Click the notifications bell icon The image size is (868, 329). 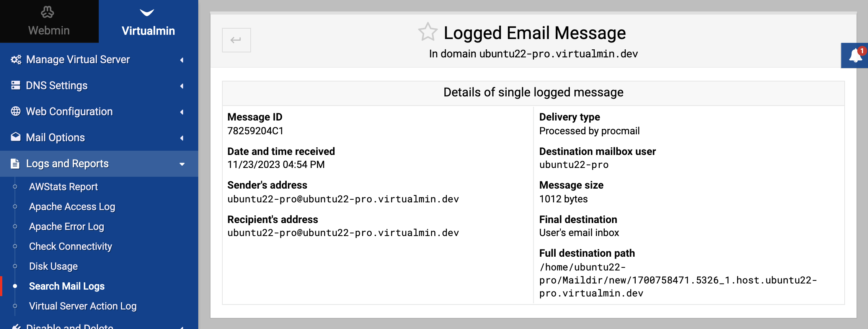click(x=855, y=56)
